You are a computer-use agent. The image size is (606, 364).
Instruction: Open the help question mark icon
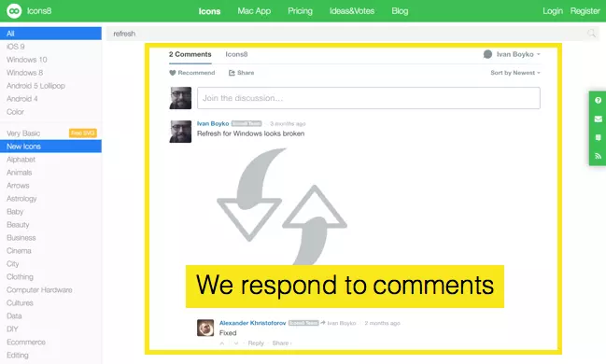point(598,101)
